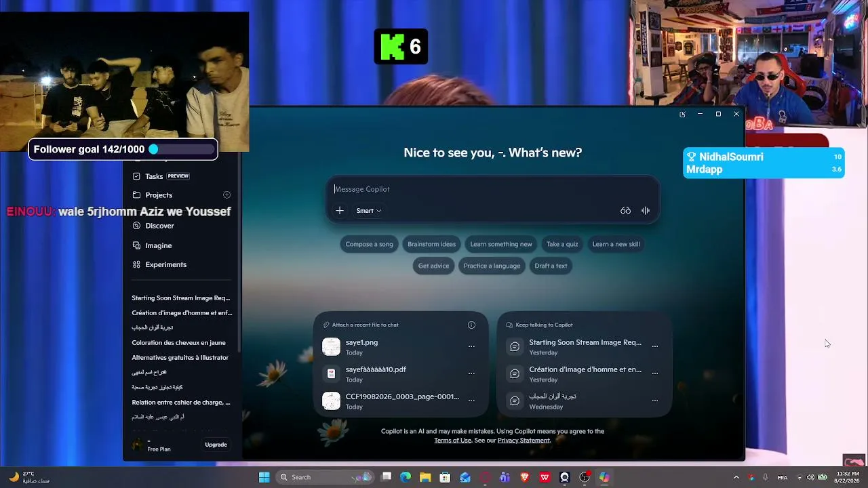Viewport: 868px width, 488px height.
Task: Continue Création d'image d'homme chat in card
Action: (575, 374)
